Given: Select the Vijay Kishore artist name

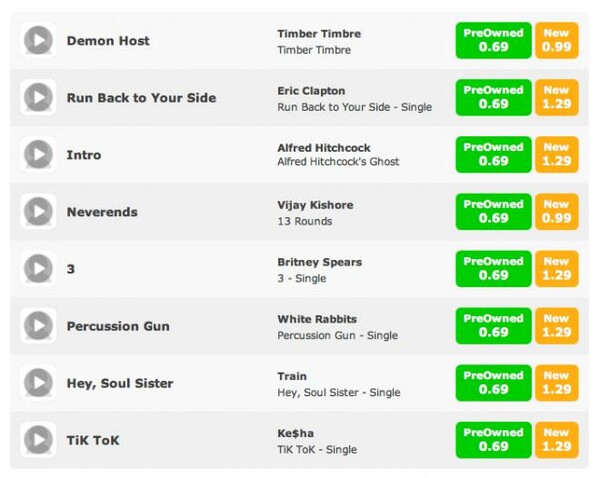Looking at the screenshot, I should pos(315,205).
